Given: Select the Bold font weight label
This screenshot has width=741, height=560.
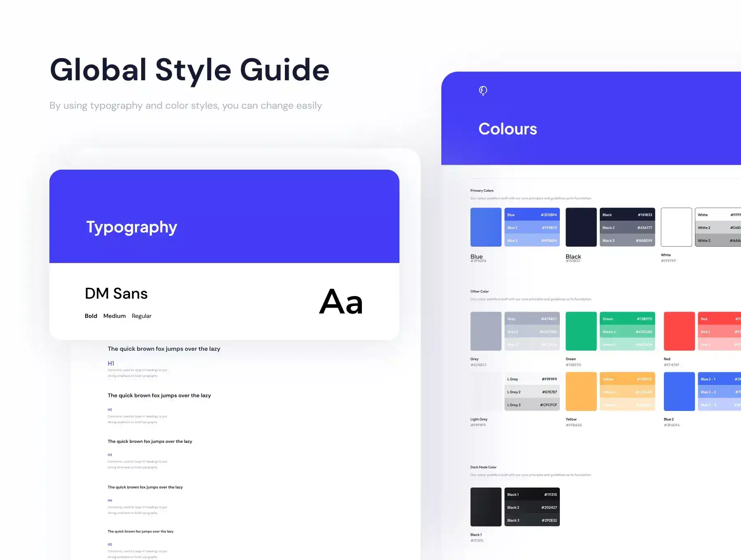Looking at the screenshot, I should coord(91,316).
